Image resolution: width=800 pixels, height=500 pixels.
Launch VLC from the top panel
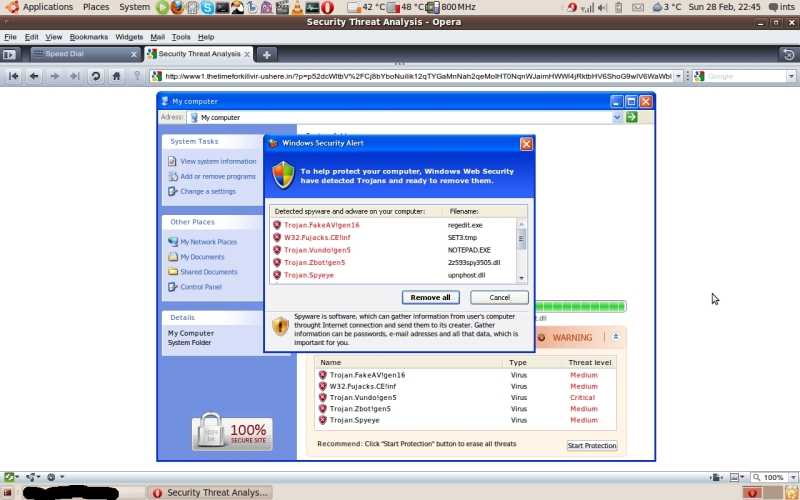[299, 7]
